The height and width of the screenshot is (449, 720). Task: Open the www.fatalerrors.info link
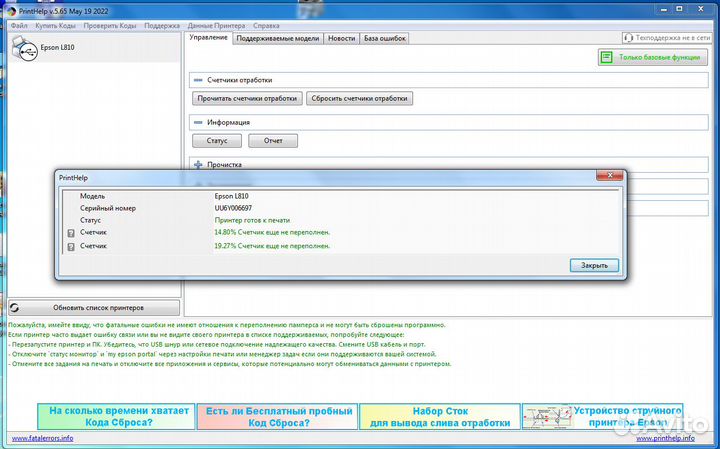42,438
